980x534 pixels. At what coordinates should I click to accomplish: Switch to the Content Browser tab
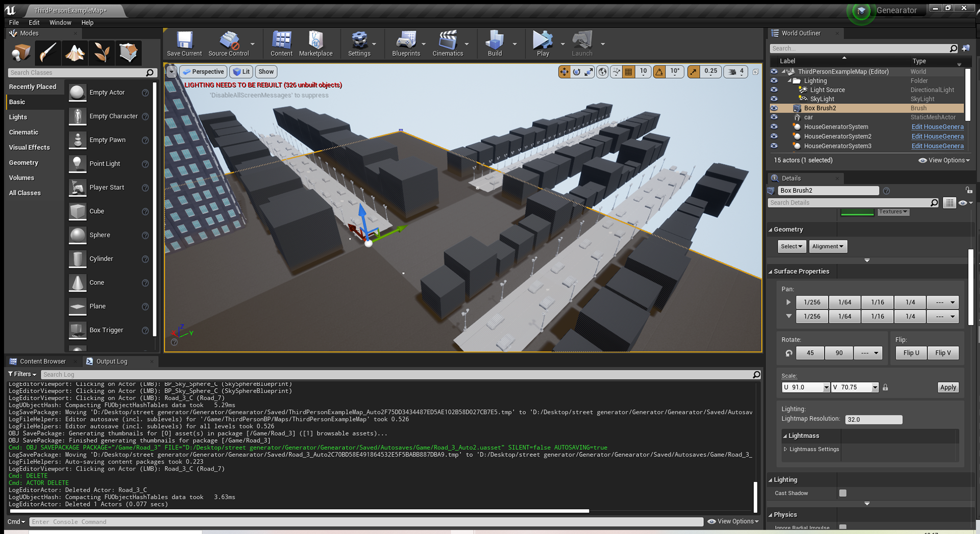[x=43, y=361]
